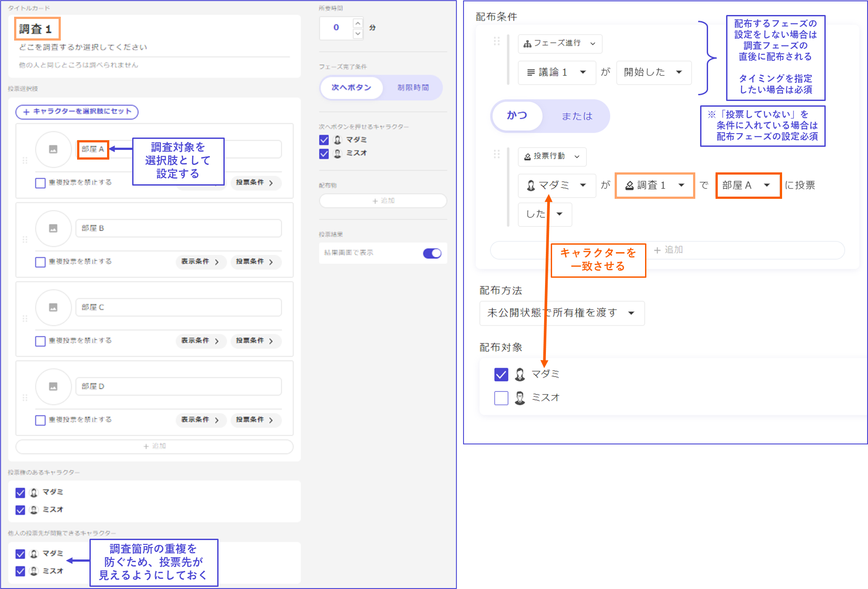868x589 pixels.
Task: Click the drag handle beside 投票行動 condition
Action: [497, 154]
